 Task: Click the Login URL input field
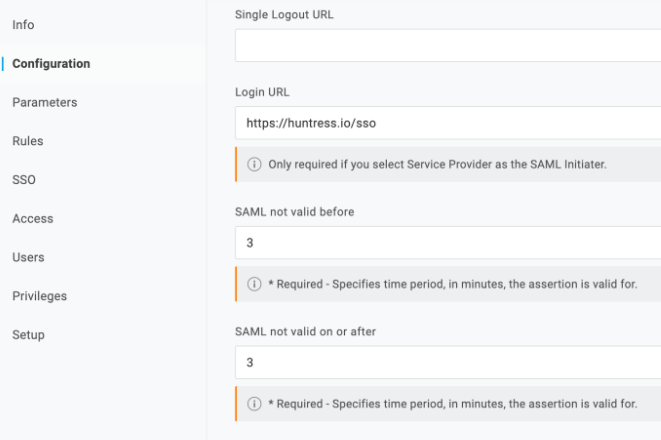click(448, 123)
